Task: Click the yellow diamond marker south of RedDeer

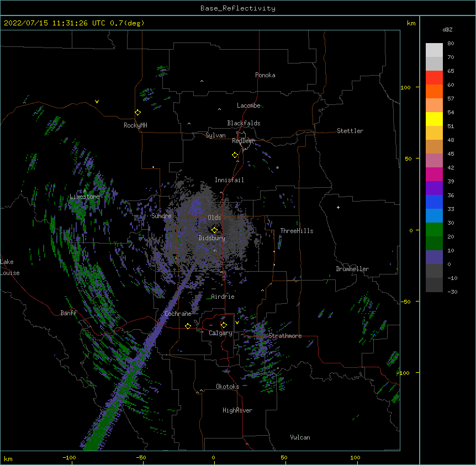Action: [x=235, y=155]
